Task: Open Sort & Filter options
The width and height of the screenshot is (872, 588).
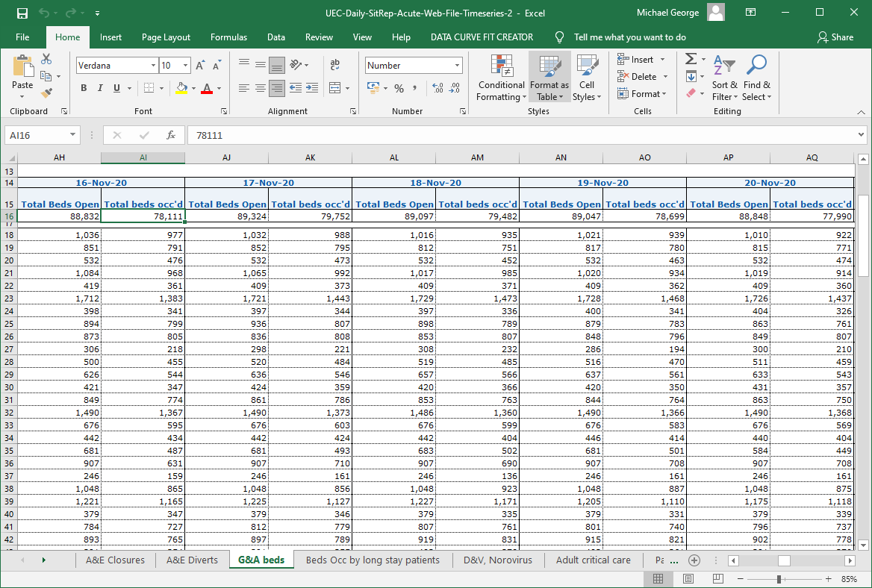Action: point(725,78)
